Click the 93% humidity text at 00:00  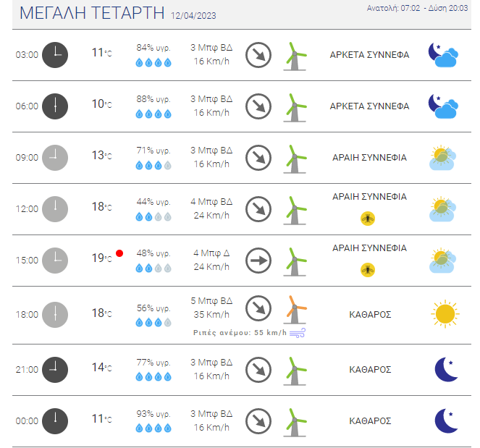click(153, 414)
